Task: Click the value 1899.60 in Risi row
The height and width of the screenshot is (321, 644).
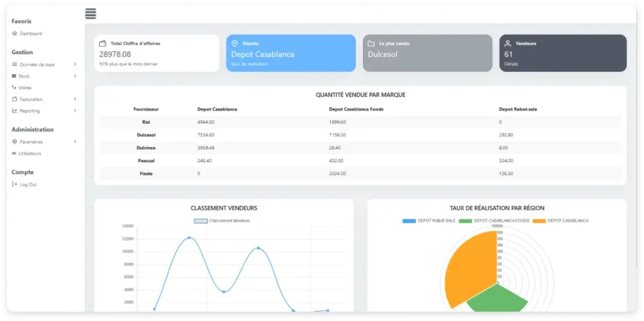Action: (x=338, y=122)
